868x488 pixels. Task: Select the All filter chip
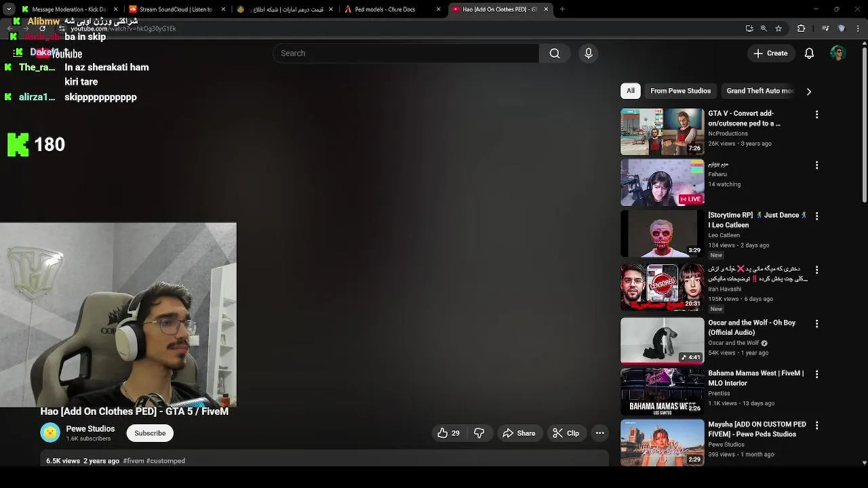[x=631, y=91]
